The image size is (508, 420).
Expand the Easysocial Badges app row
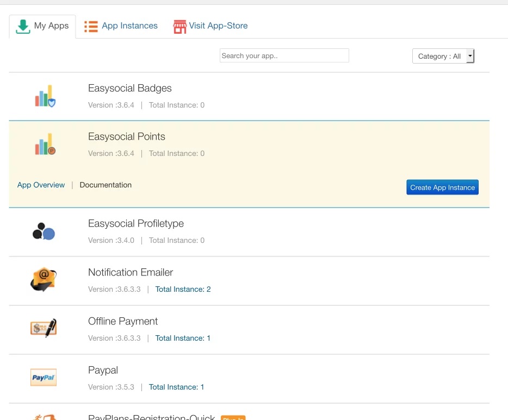[x=129, y=88]
